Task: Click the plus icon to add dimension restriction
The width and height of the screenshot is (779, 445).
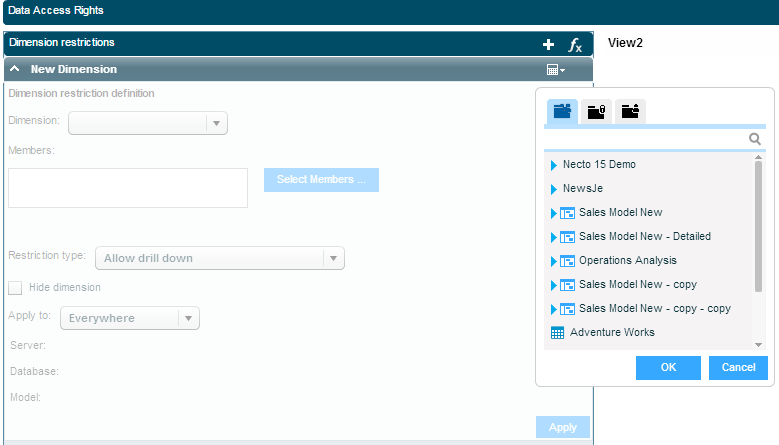Action: point(548,44)
